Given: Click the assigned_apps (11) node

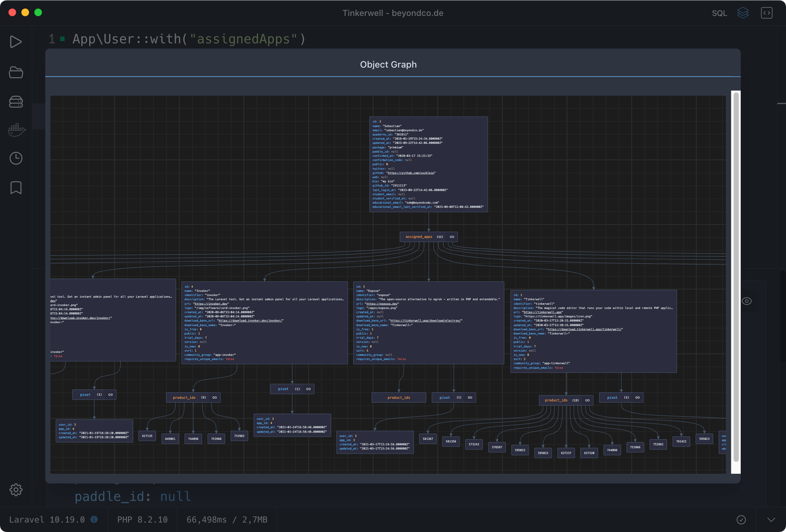Looking at the screenshot, I should tap(428, 237).
